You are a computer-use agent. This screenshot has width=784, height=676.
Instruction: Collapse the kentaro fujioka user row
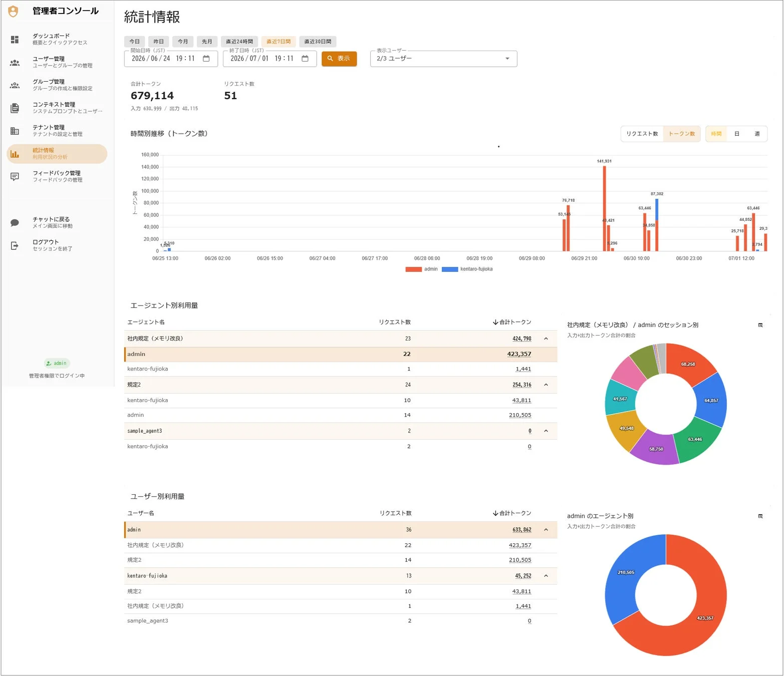click(546, 576)
